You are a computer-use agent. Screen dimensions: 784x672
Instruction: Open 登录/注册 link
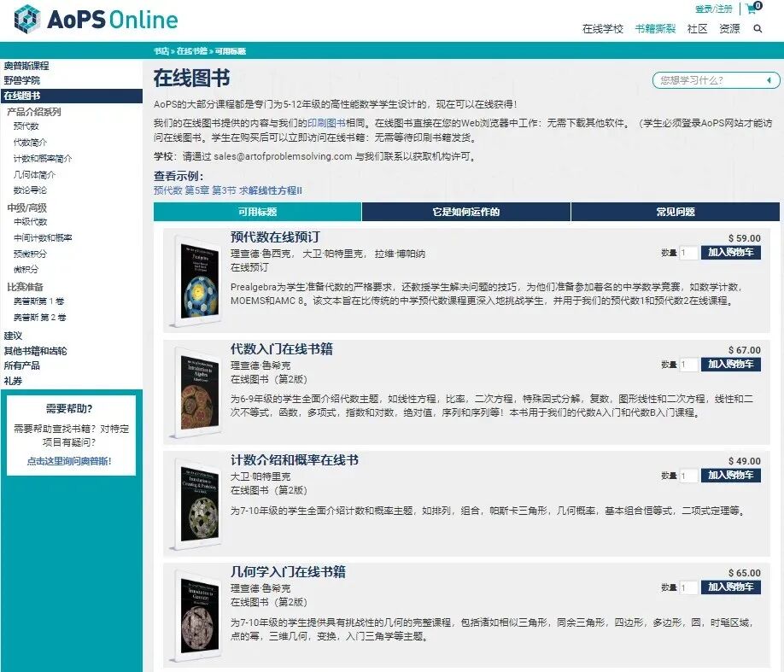[713, 9]
